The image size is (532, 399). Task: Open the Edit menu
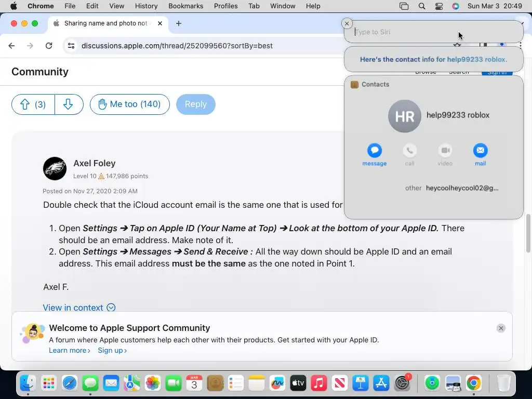click(x=92, y=6)
